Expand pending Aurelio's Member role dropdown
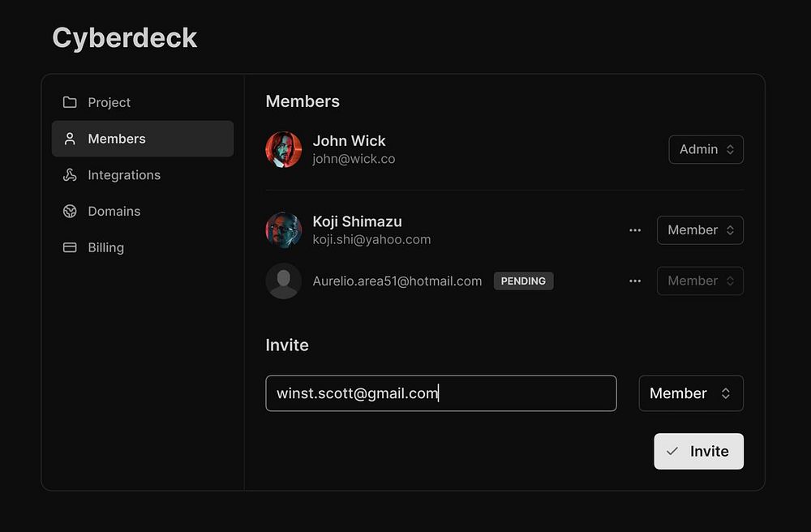This screenshot has height=532, width=811. click(x=700, y=281)
